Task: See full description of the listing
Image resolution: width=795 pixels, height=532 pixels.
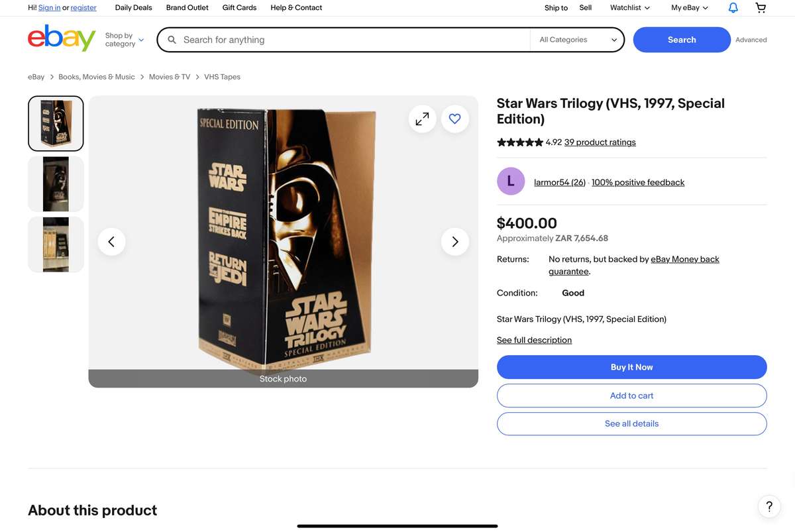Action: 534,339
